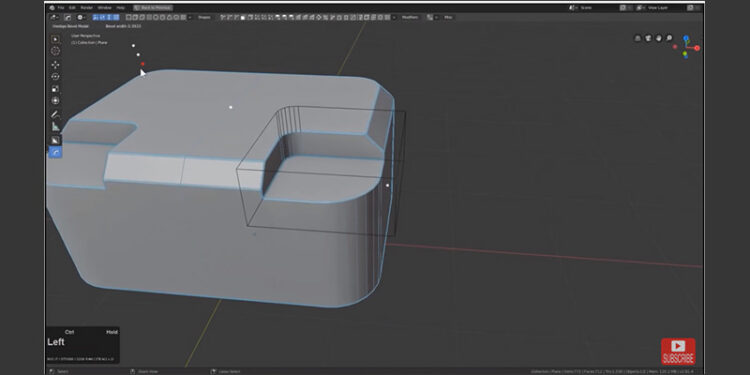750x375 pixels.
Task: Click the Blender logo icon
Action: [52, 8]
